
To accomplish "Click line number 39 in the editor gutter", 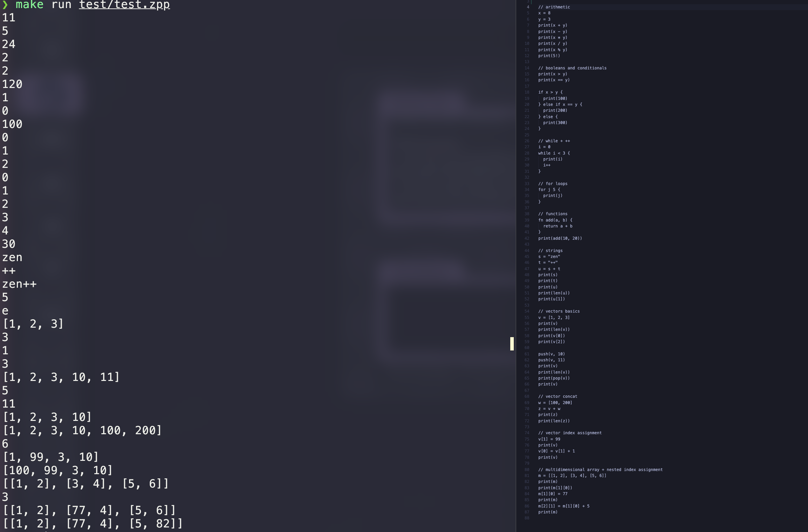I will (527, 220).
